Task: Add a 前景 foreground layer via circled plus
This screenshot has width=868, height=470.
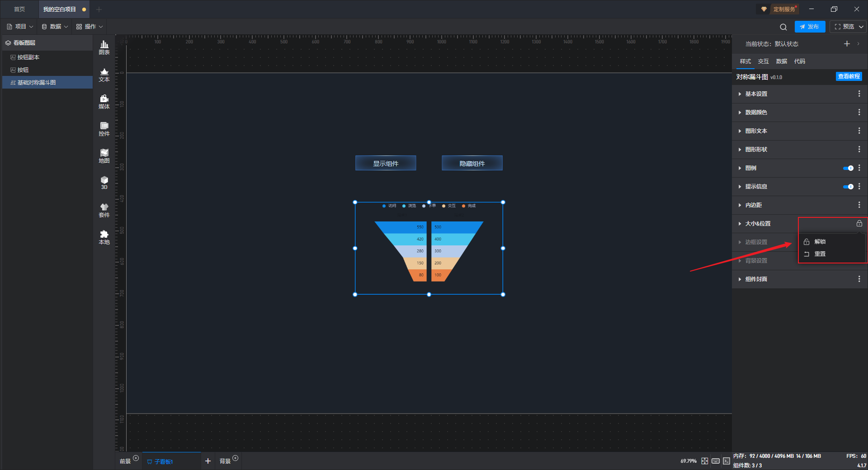Action: [136, 458]
